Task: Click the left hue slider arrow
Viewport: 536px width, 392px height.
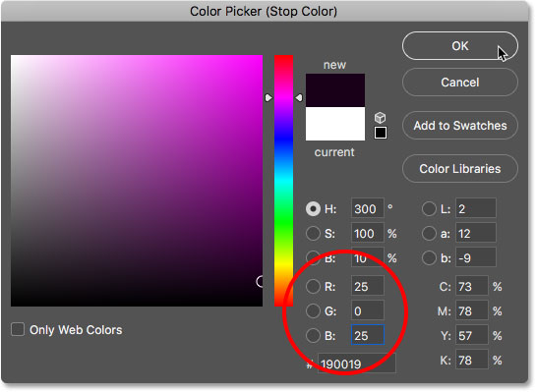Action: [x=268, y=98]
